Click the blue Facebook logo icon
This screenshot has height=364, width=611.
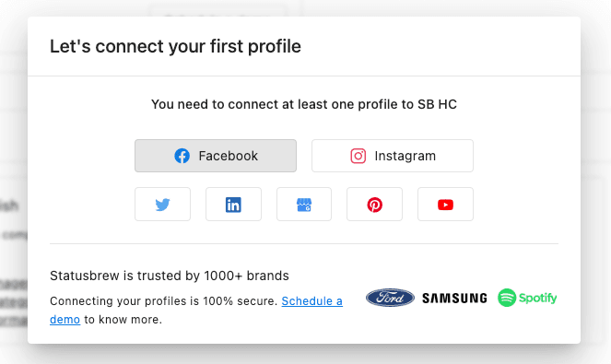coord(182,156)
